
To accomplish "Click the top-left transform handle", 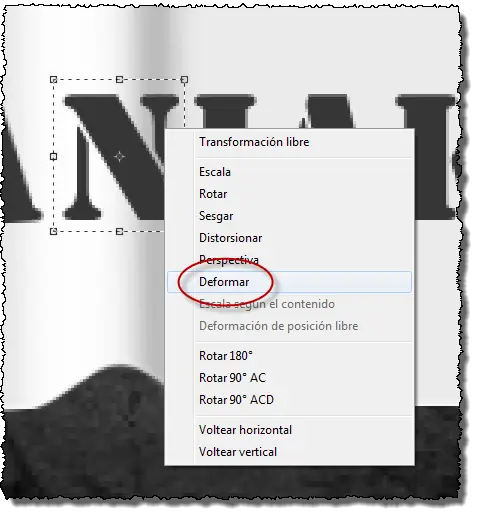I will point(53,79).
